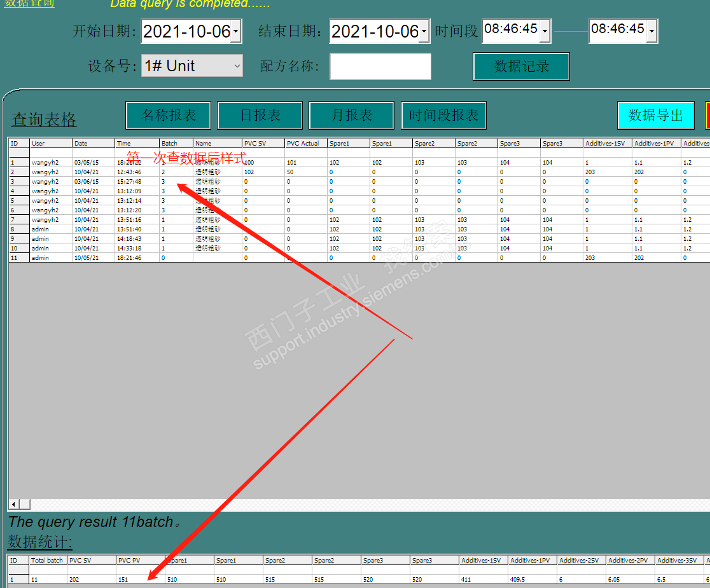Click the 数据记录 button
This screenshot has height=588, width=710.
pyautogui.click(x=521, y=67)
